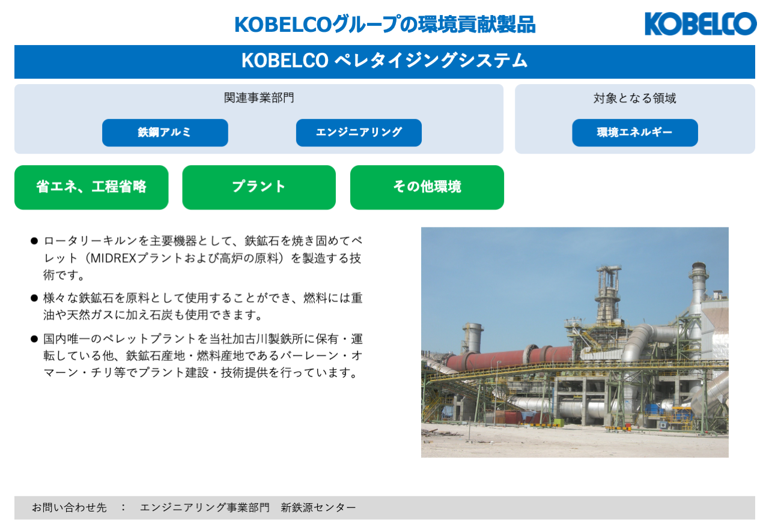This screenshot has height=532, width=769.
Task: Click the 対象となる領域 heading
Action: pyautogui.click(x=635, y=98)
